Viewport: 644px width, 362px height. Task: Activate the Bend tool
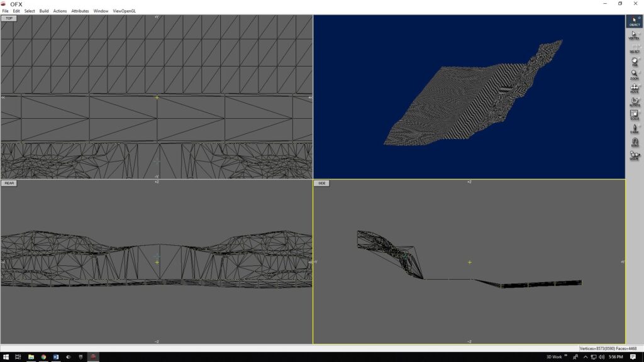(x=634, y=142)
